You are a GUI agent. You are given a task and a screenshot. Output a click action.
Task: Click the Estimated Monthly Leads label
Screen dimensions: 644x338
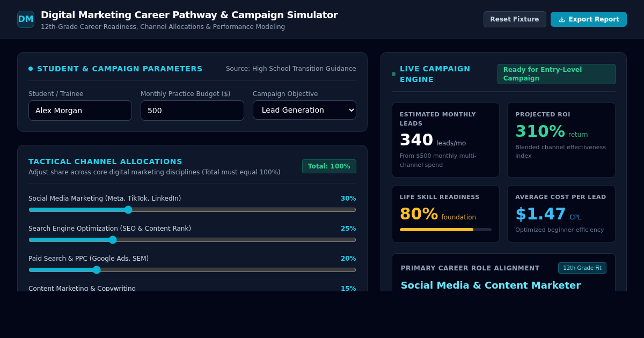tap(438, 119)
